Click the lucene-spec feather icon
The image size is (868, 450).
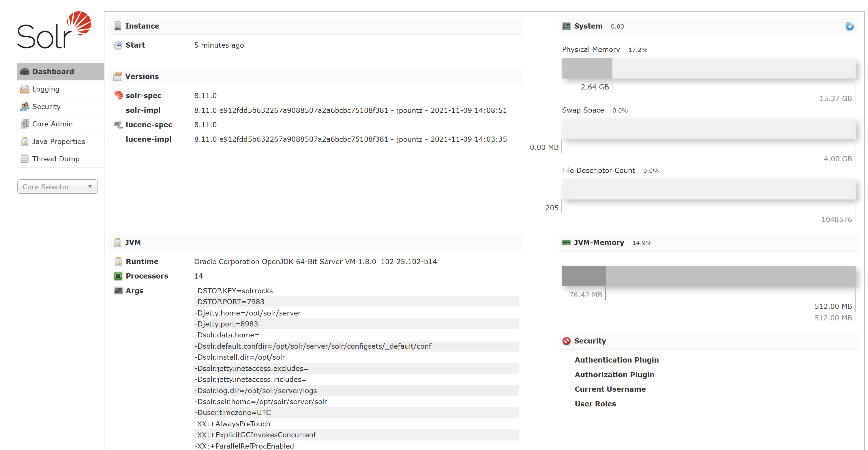pyautogui.click(x=118, y=125)
